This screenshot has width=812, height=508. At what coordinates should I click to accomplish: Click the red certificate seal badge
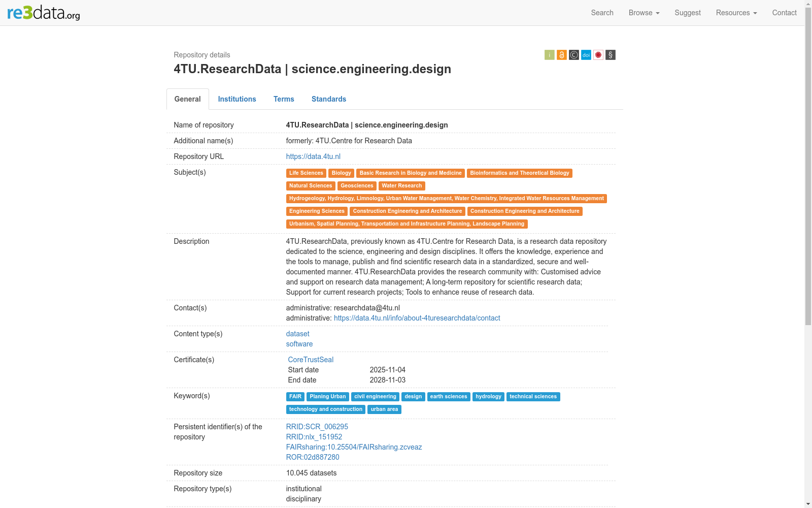[x=598, y=55]
